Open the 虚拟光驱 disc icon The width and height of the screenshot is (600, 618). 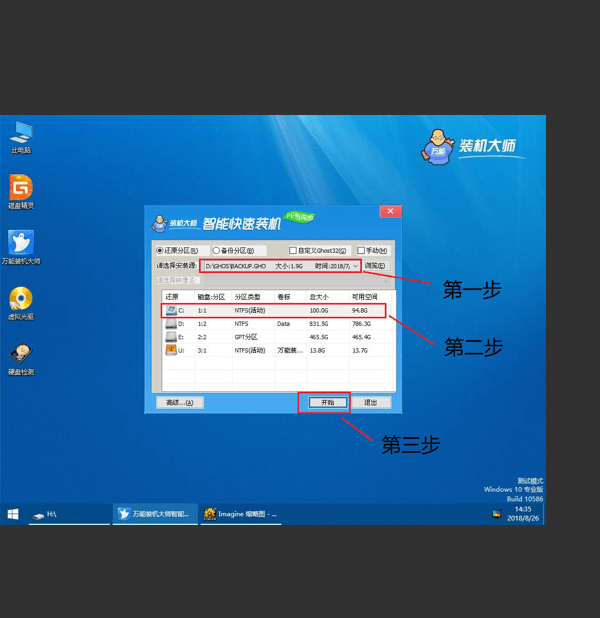click(21, 298)
